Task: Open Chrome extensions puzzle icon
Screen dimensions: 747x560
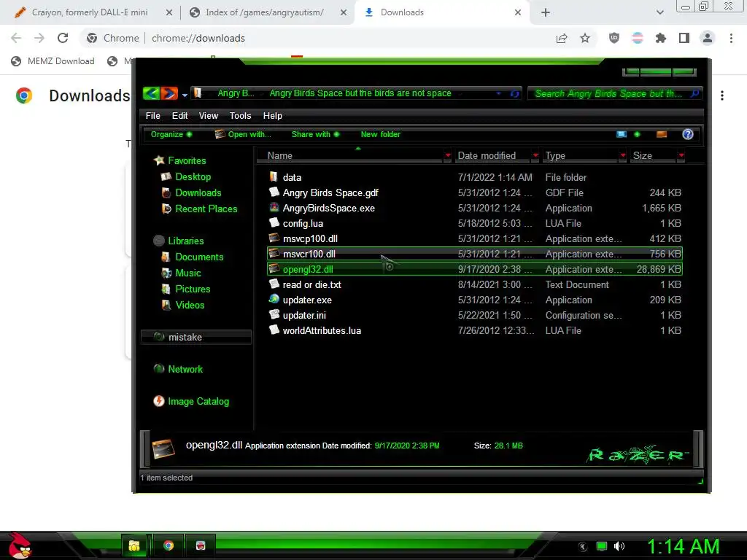Action: point(660,38)
